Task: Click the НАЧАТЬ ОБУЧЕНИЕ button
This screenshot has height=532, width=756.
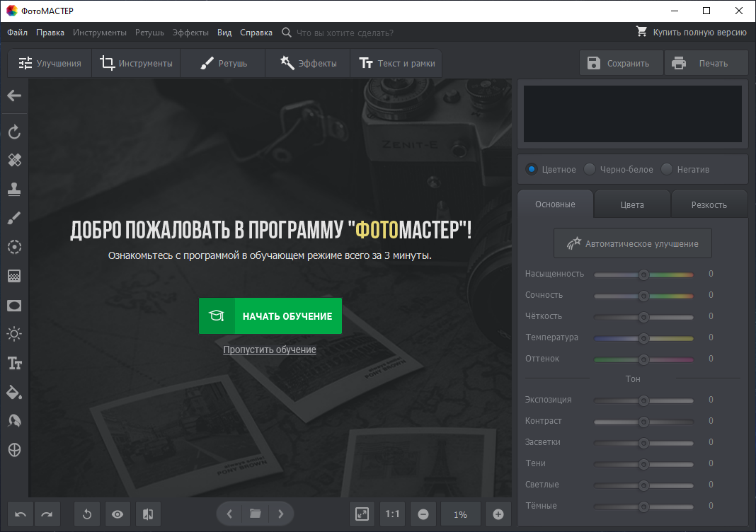Action: 270,316
